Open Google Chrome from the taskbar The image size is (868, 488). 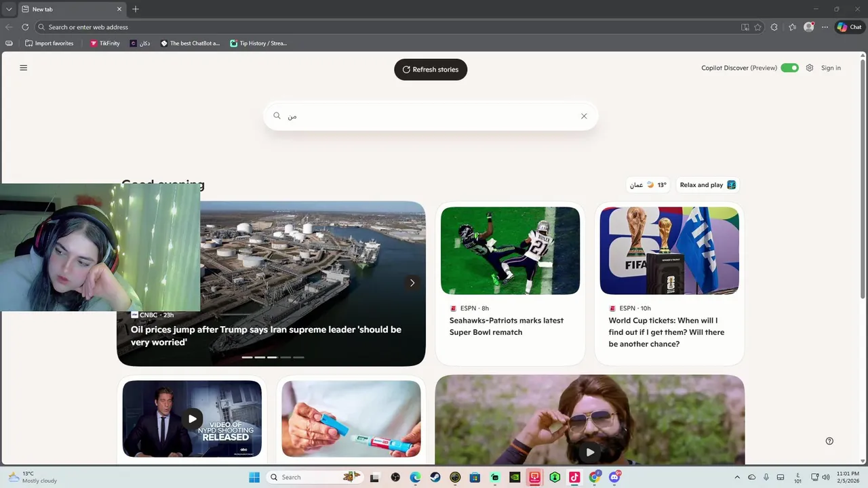pyautogui.click(x=594, y=477)
